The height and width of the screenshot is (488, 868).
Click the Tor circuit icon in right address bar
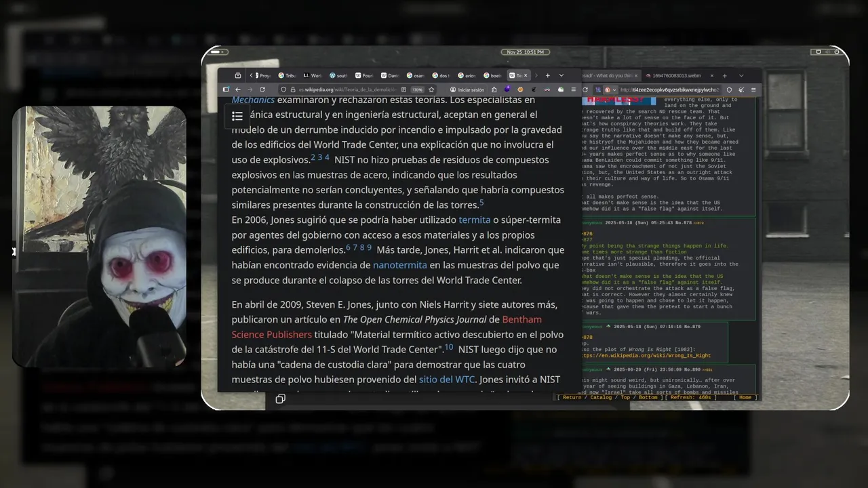pyautogui.click(x=598, y=89)
